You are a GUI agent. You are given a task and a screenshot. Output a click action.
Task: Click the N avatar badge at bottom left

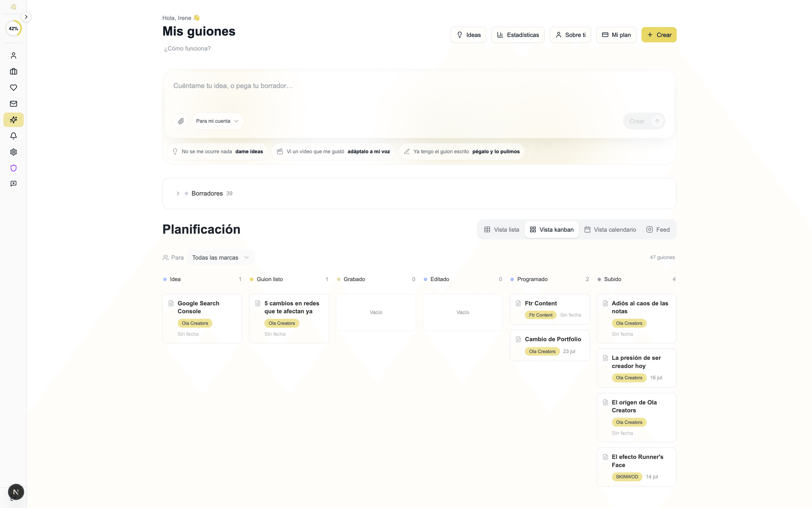pyautogui.click(x=16, y=492)
